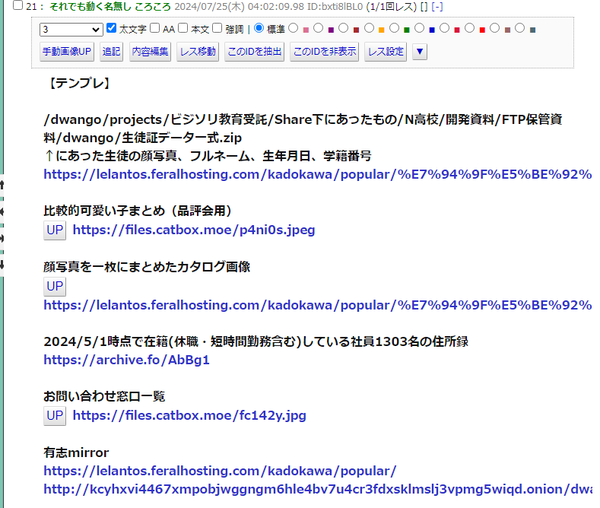600x508 pixels.
Task: Click the 【テンプレ】 heading text
Action: (x=78, y=83)
